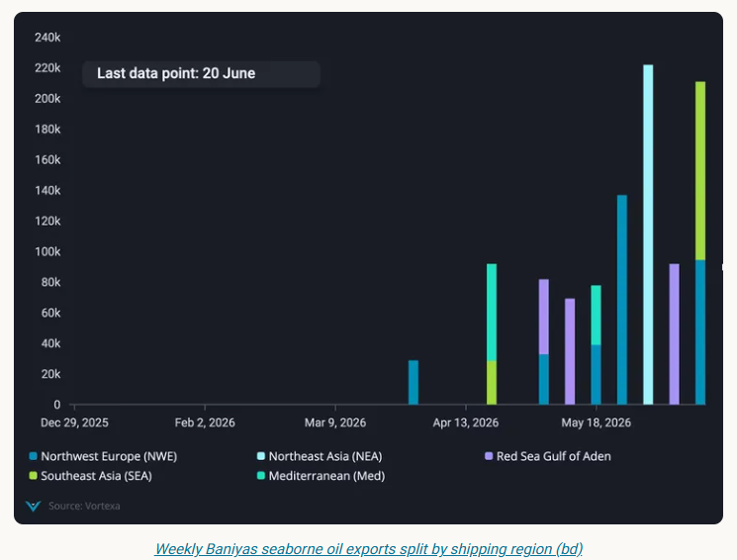Screen dimensions: 737x560
Task: Toggle the Mediterranean (Med) legend label
Action: (326, 476)
